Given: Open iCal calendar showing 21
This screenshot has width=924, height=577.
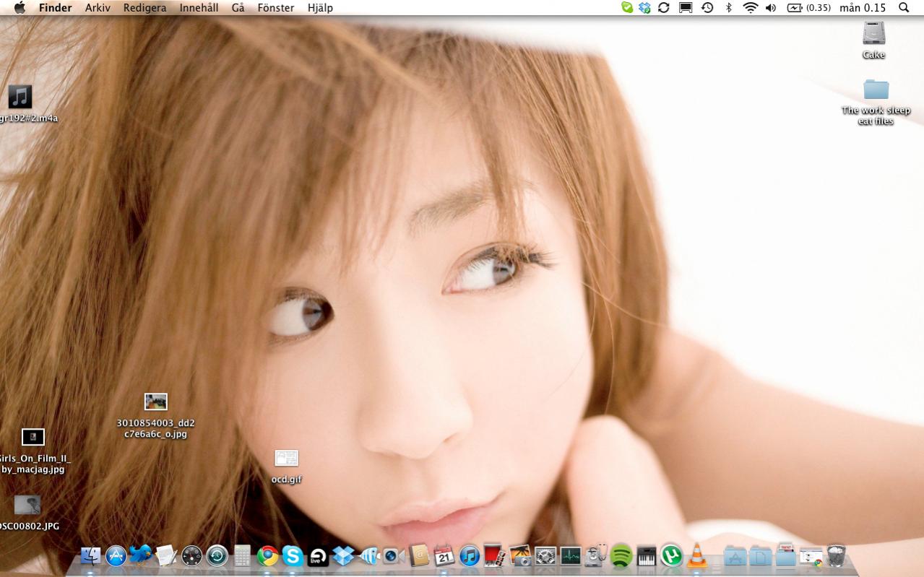Looking at the screenshot, I should [444, 555].
